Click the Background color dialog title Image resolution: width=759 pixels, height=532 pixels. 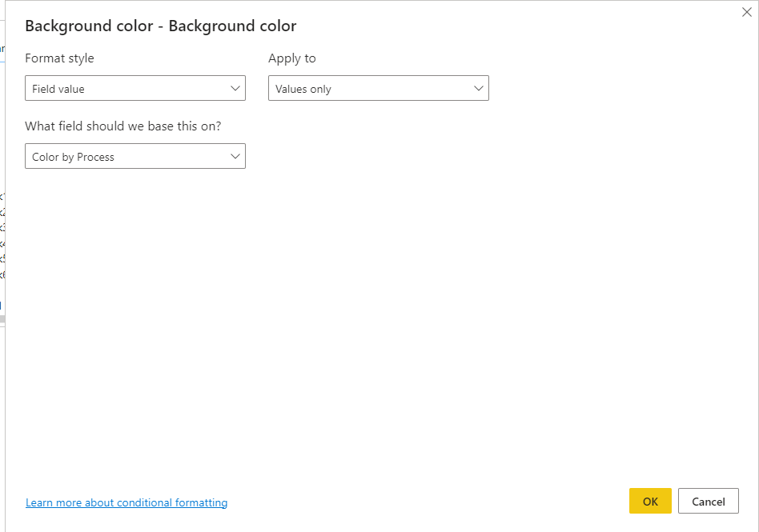pyautogui.click(x=160, y=26)
